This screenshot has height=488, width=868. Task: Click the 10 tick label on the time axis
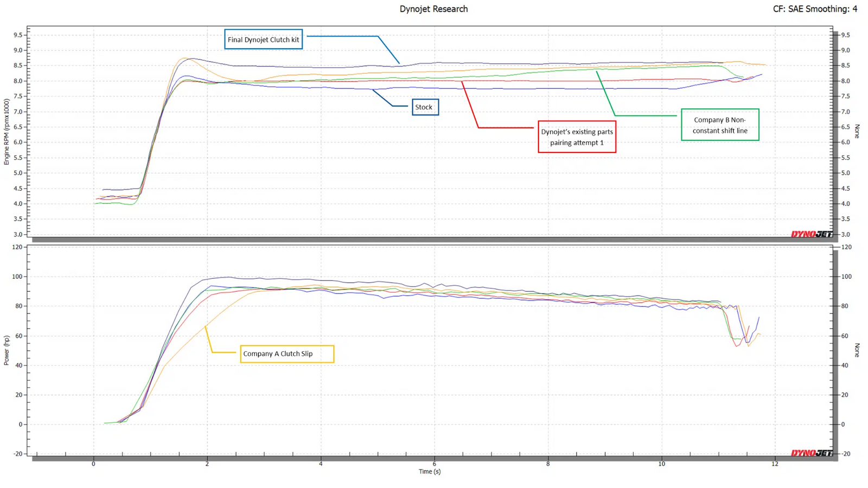click(x=661, y=464)
